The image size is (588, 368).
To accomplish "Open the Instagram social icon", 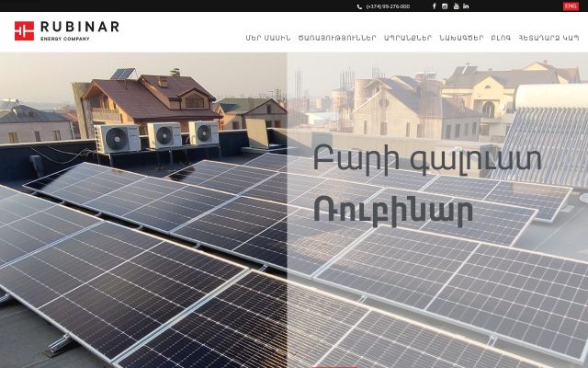I will tap(445, 6).
